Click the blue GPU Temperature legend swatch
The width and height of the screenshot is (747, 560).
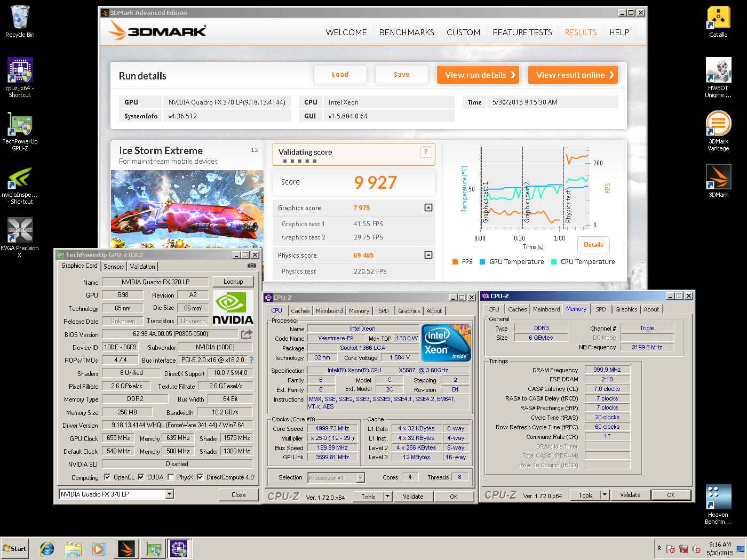coord(482,262)
